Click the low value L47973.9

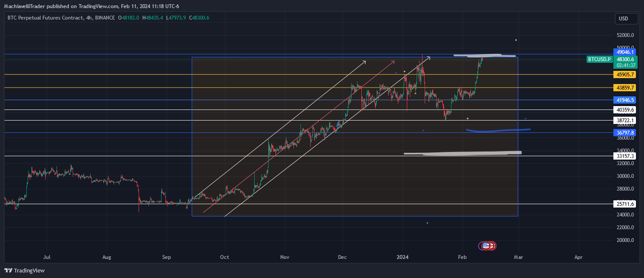coord(176,17)
